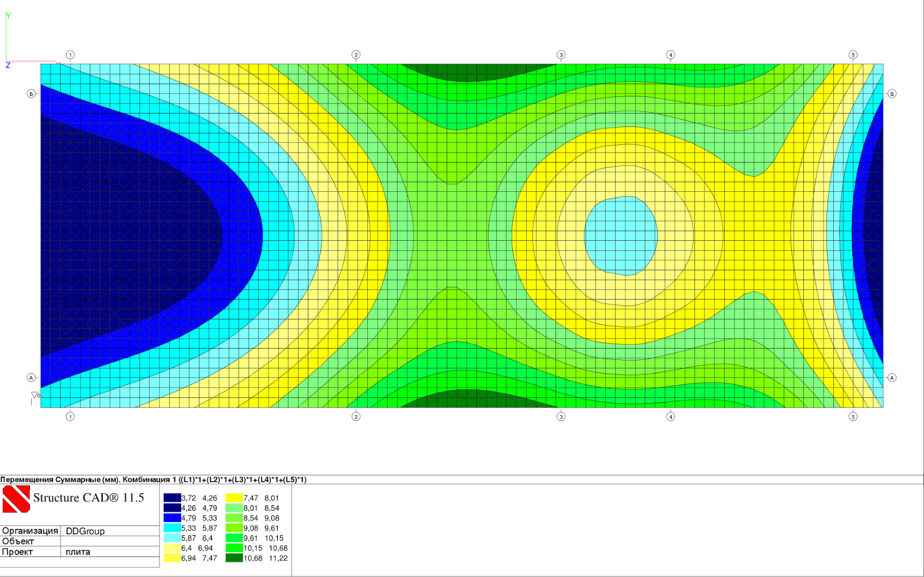The image size is (924, 577).
Task: Select grid axis bubble 4 below the plate
Action: click(x=670, y=416)
